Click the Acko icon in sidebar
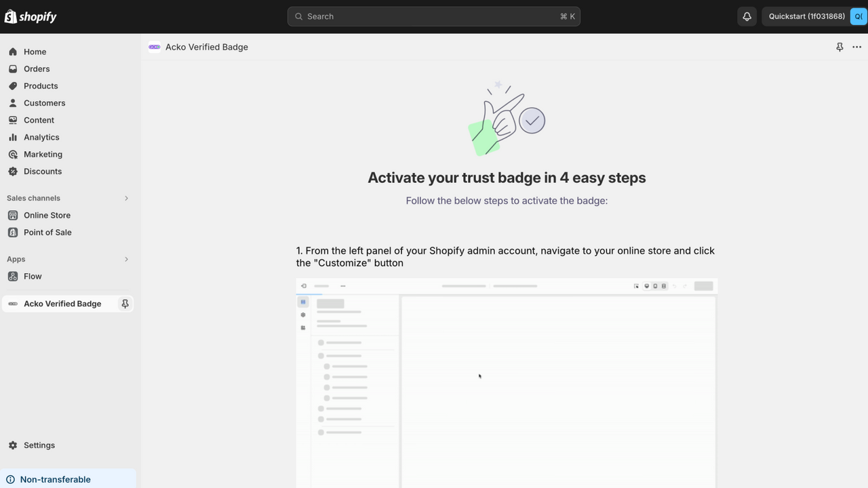This screenshot has height=488, width=868. [13, 304]
